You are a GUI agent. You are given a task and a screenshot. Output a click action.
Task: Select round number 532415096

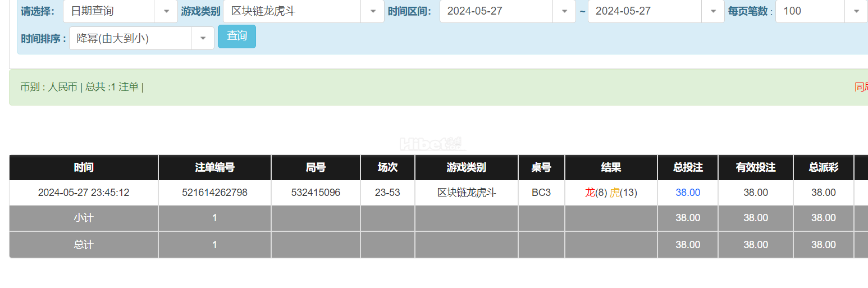coord(316,193)
